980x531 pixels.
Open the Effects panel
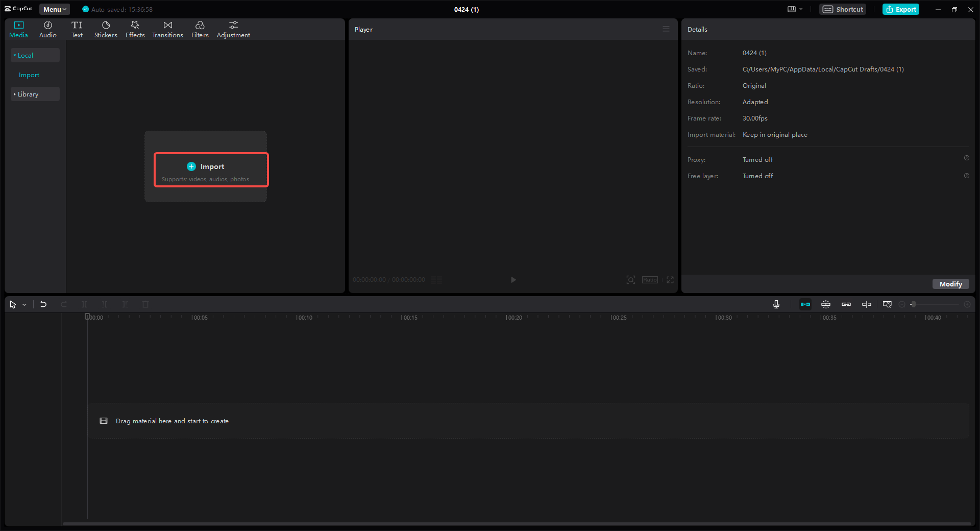(135, 29)
